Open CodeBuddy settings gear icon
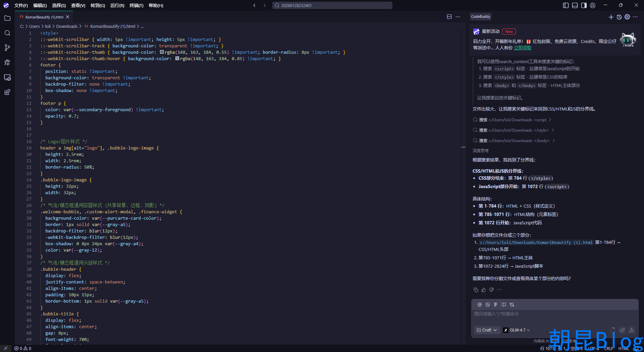This screenshot has height=352, width=644. [627, 17]
